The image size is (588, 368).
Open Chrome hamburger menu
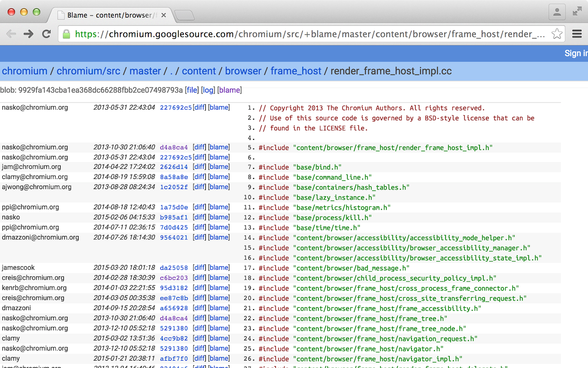(x=577, y=34)
